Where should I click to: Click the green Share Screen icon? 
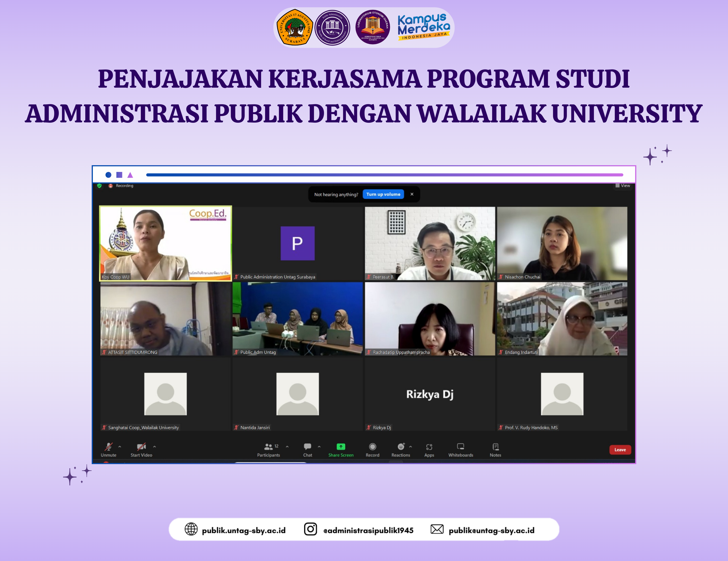tap(341, 446)
